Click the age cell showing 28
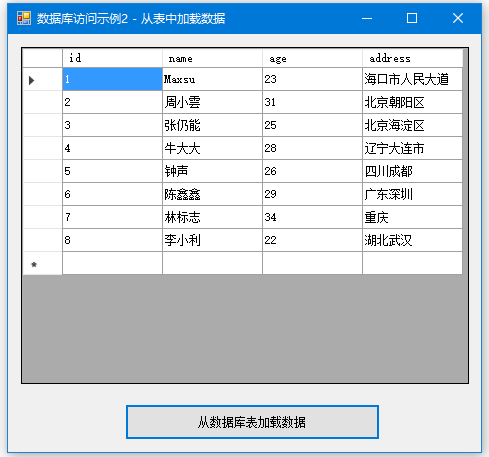This screenshot has height=457, width=489. pos(312,148)
